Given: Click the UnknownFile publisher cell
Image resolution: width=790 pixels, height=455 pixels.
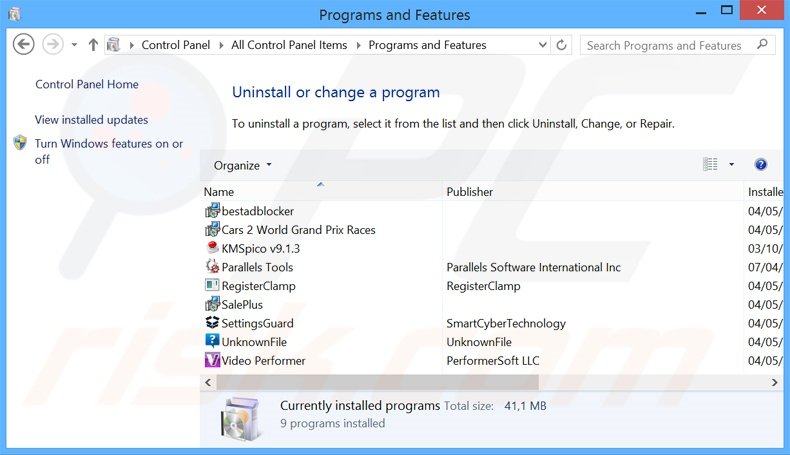Looking at the screenshot, I should click(x=479, y=342).
